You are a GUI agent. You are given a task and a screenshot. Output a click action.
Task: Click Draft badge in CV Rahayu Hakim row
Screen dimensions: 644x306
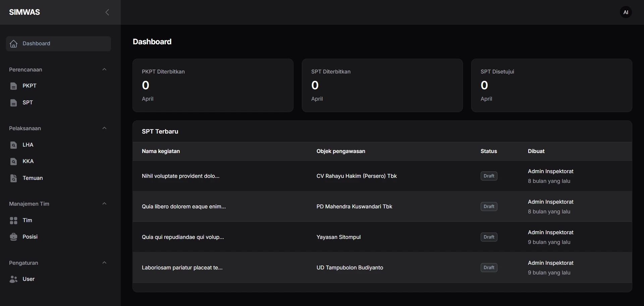pos(489,176)
